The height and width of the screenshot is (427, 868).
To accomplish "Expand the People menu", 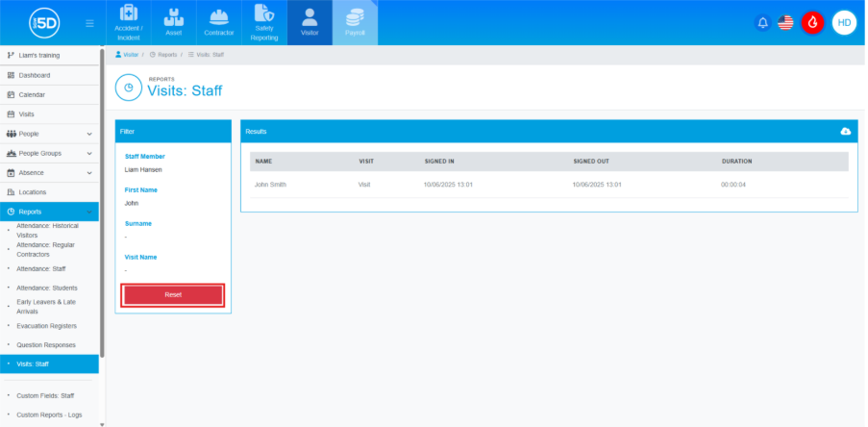I will point(50,134).
